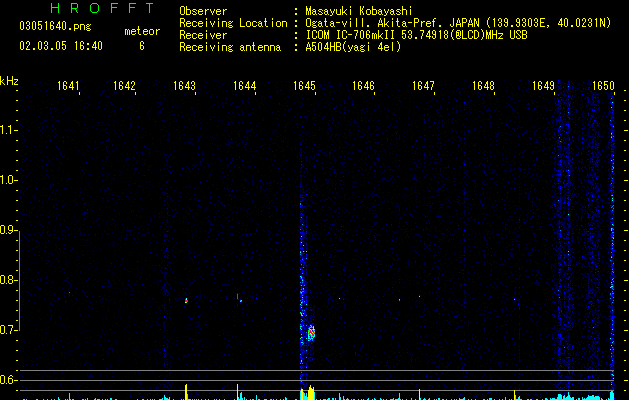
Task: Click the 1642 time marker
Action: [x=124, y=86]
